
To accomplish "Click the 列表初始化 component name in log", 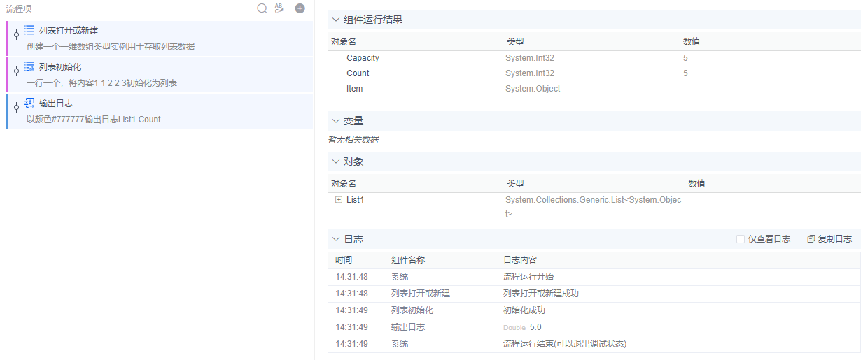I will (412, 310).
